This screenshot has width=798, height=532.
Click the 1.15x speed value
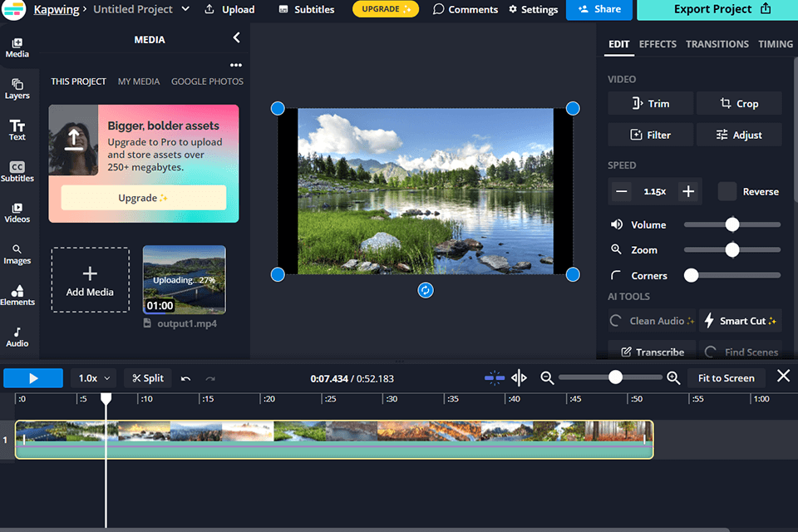coord(654,191)
